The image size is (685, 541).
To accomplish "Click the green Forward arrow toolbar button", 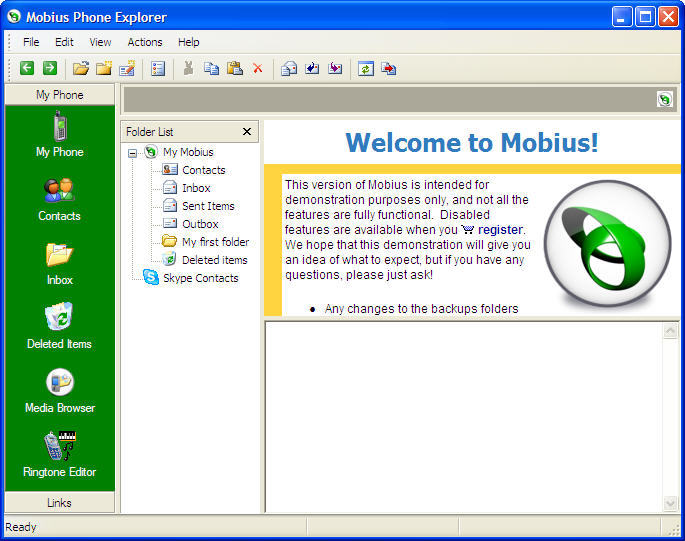I will coord(50,68).
